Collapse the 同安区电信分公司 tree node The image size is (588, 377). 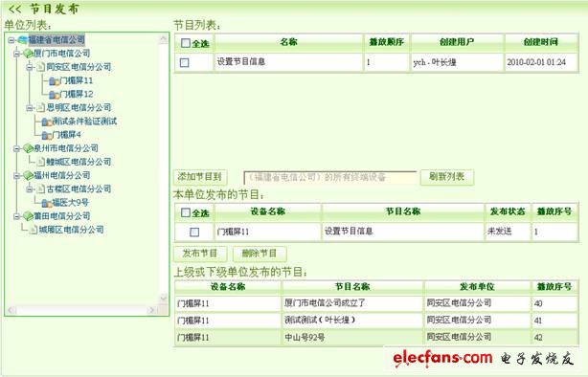tap(30, 67)
